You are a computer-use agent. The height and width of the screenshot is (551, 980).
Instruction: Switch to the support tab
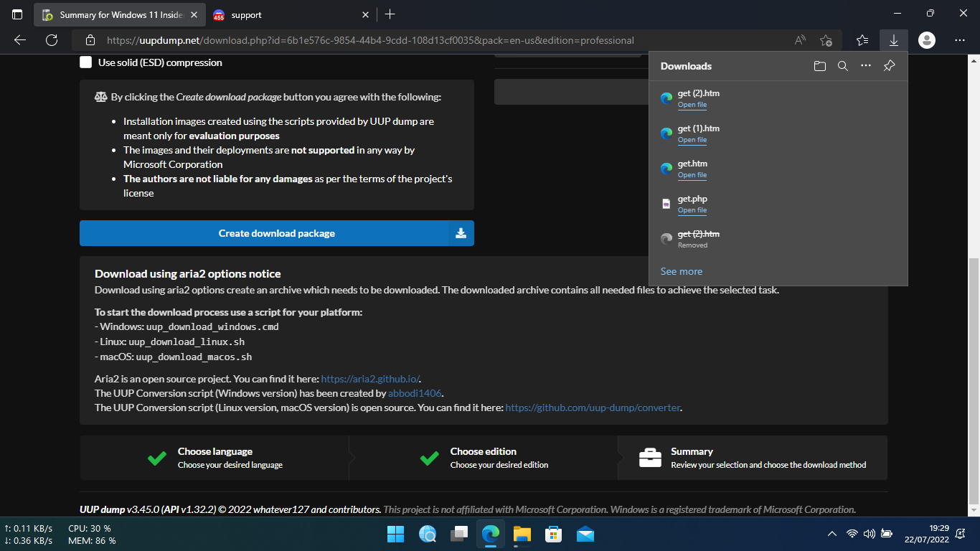point(291,14)
